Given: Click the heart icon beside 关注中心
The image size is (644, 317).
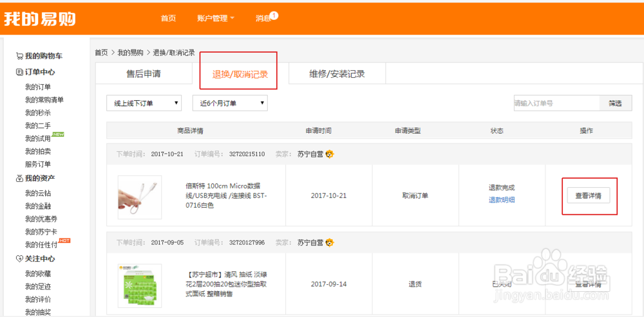Looking at the screenshot, I should (x=19, y=258).
